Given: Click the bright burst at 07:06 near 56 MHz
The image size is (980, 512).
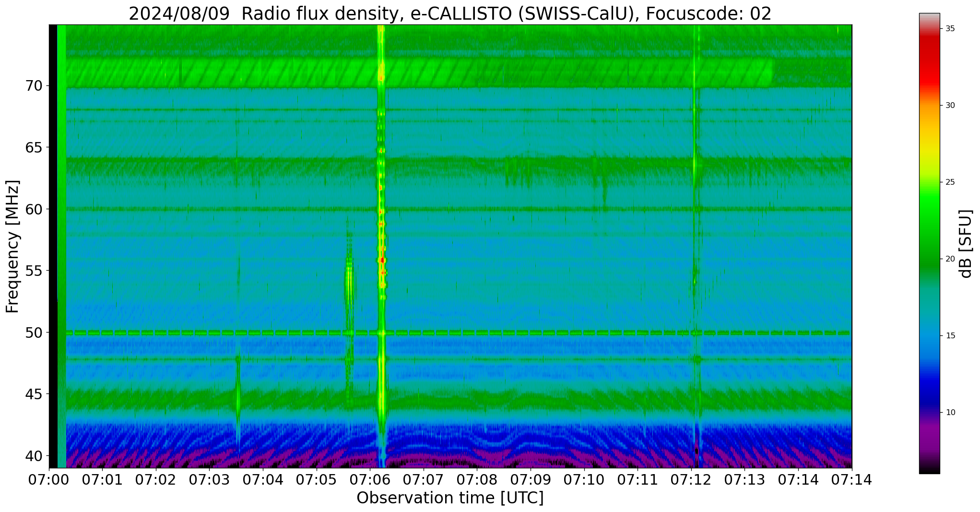Looking at the screenshot, I should (x=382, y=260).
